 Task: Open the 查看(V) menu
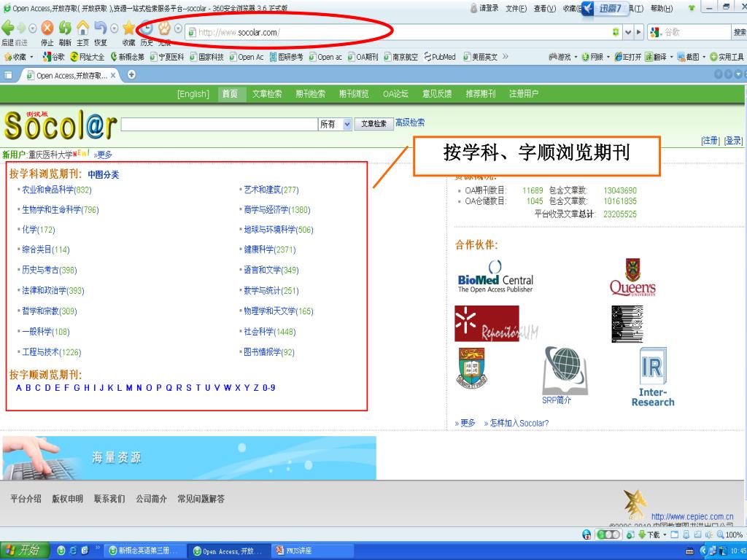544,8
